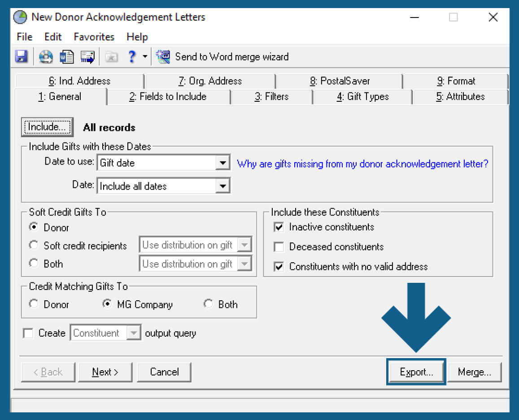Viewport: 519px width, 420px height.
Task: Click the globe printer toolbar icon
Action: tap(46, 57)
